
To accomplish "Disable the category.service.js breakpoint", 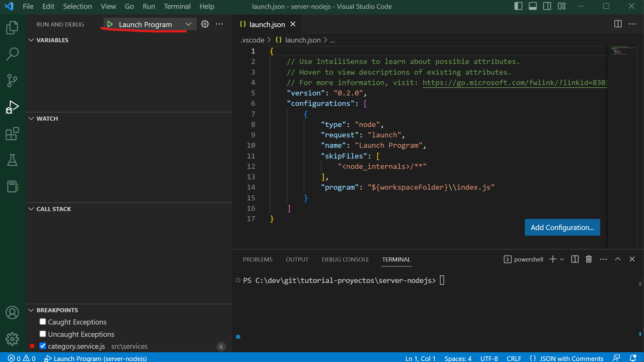I will pos(43,346).
